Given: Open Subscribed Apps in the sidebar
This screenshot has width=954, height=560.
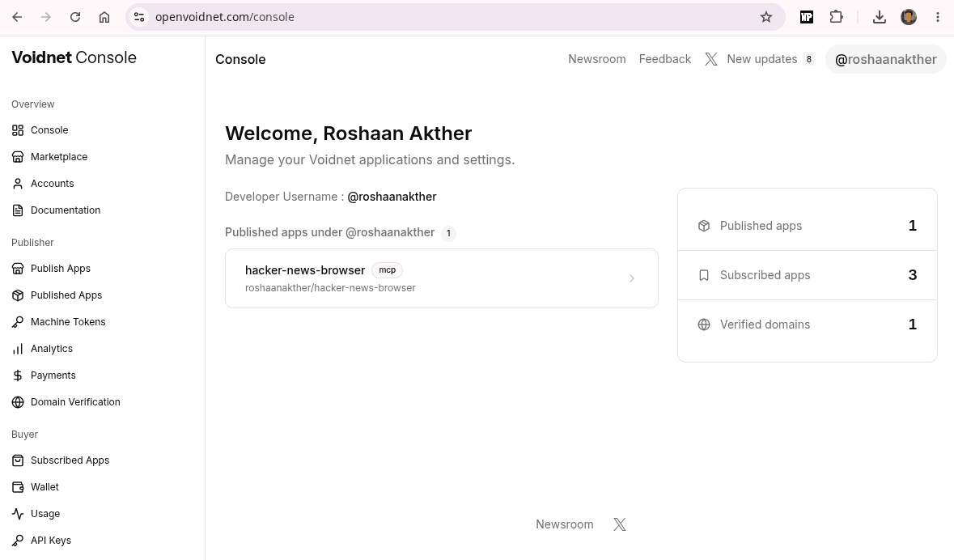Looking at the screenshot, I should pos(61,460).
